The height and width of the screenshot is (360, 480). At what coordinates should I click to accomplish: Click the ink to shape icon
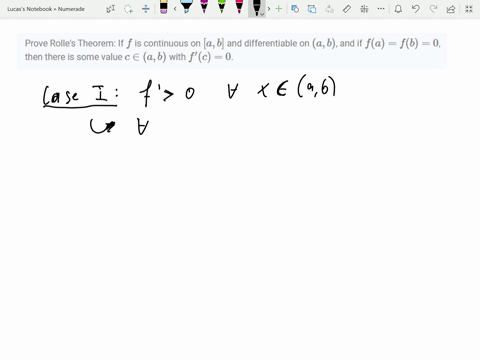coord(312,9)
